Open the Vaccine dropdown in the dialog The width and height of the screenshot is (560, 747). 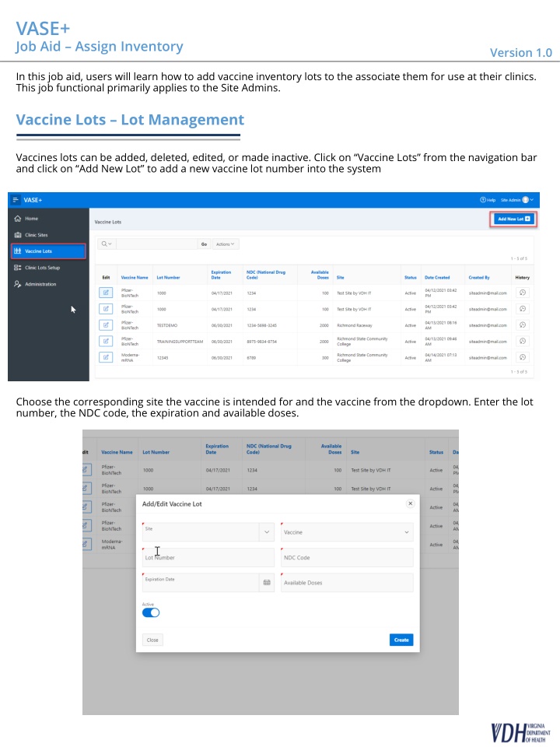[x=347, y=532]
